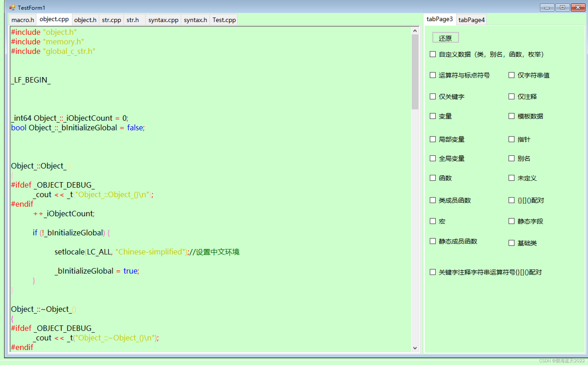
Task: Click the first '#ifdef _OBJECT_DEBUG_' line
Action: [x=53, y=185]
